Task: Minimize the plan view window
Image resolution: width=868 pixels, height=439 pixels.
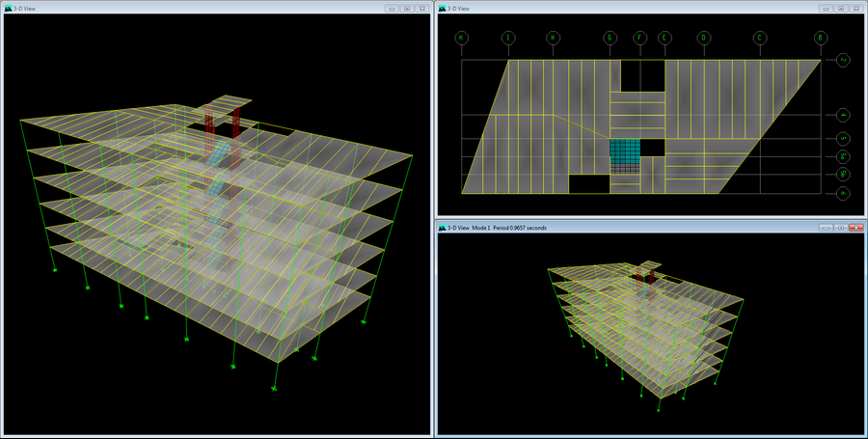Action: [827, 8]
